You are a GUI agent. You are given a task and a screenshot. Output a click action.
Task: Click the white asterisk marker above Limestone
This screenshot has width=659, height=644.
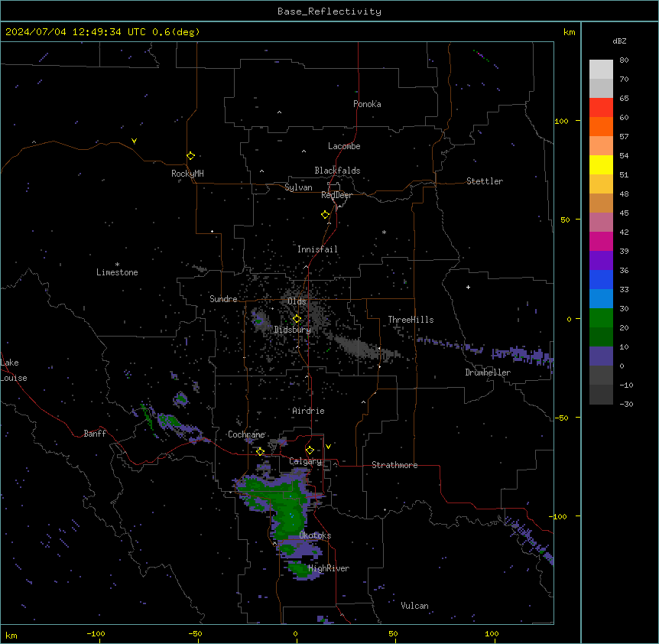click(117, 265)
